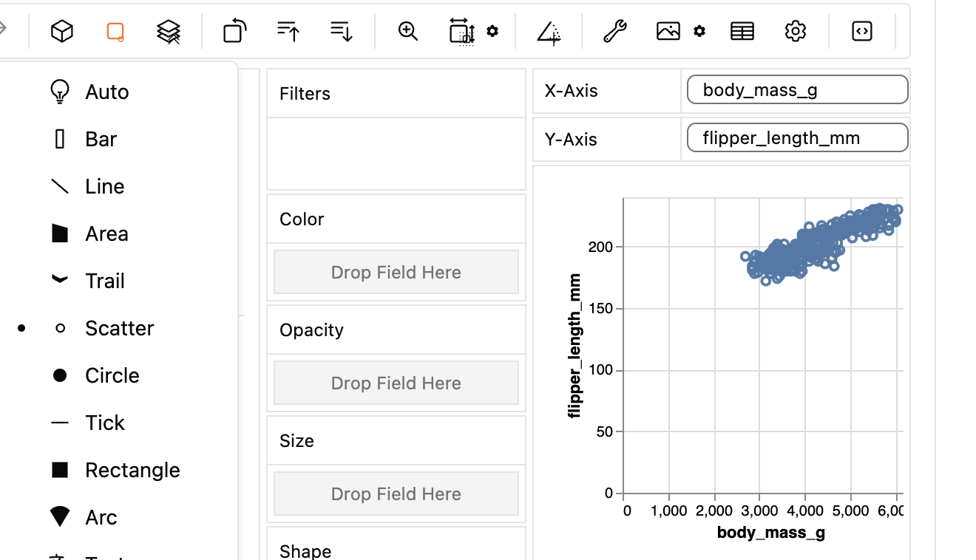The image size is (976, 560).
Task: Switch to table view icon
Action: 742,31
